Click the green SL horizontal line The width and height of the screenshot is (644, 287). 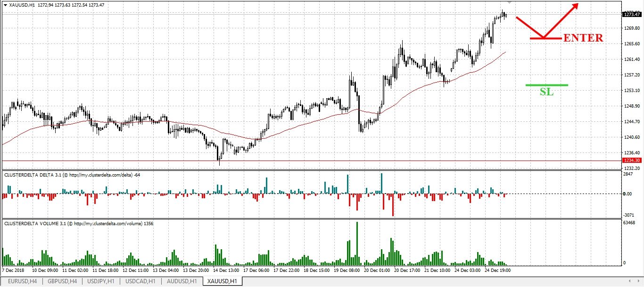[547, 85]
